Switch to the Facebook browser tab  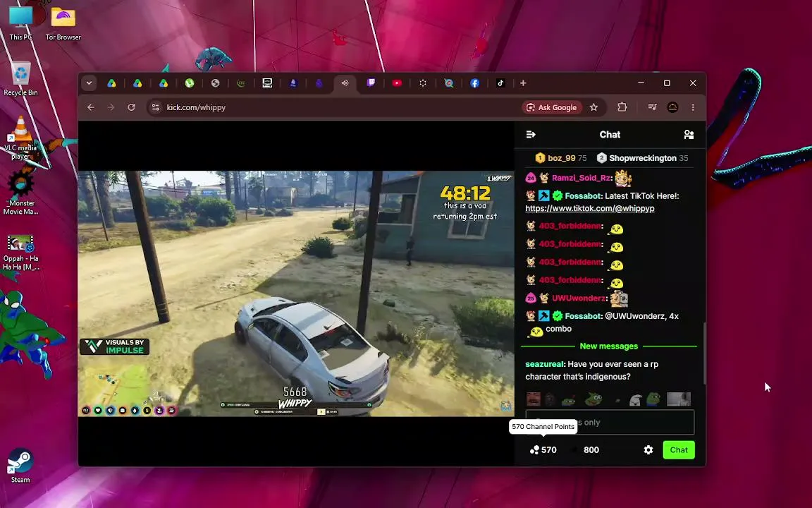pyautogui.click(x=475, y=83)
